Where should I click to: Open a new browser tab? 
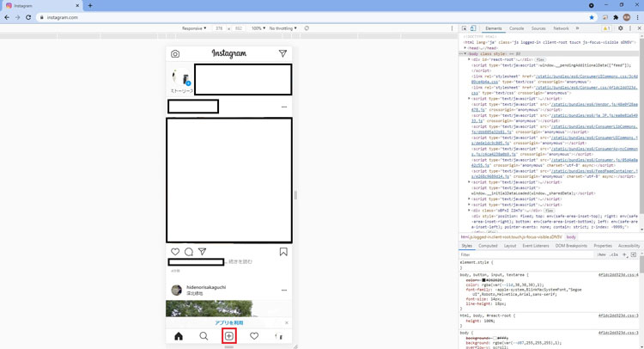[x=90, y=6]
